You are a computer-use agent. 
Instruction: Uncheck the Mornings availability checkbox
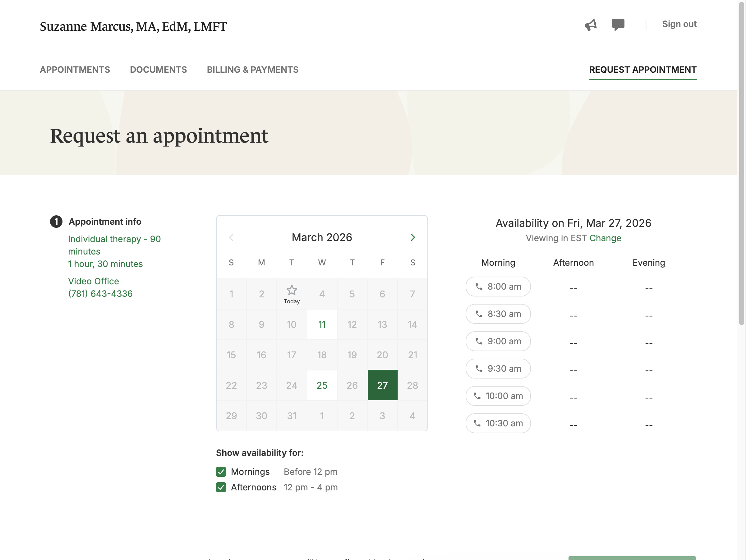pos(221,472)
